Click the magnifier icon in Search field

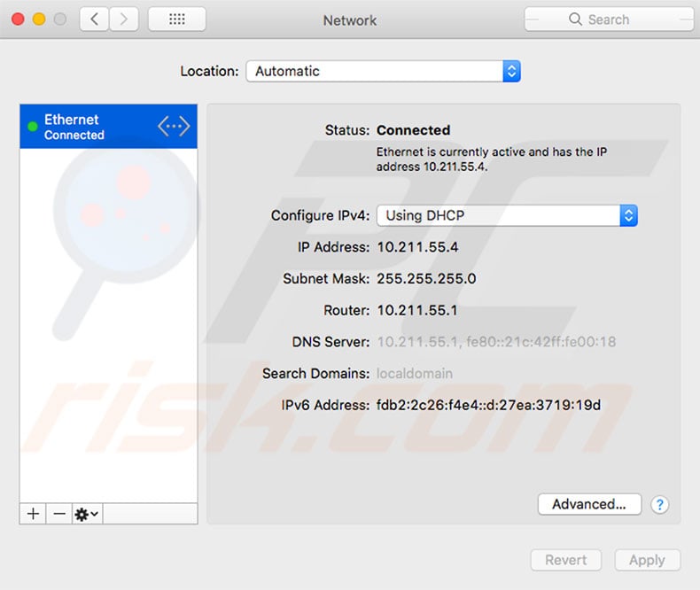point(575,19)
